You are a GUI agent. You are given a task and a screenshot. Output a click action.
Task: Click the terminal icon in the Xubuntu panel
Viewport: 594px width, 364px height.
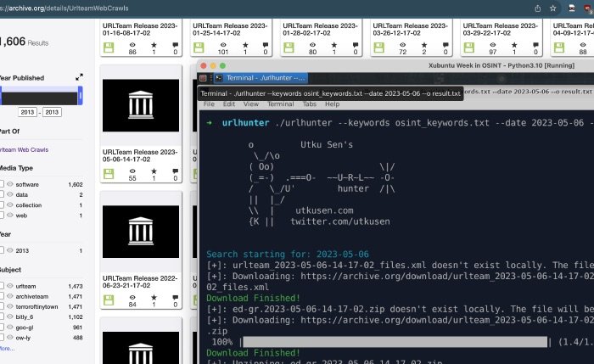(219, 78)
